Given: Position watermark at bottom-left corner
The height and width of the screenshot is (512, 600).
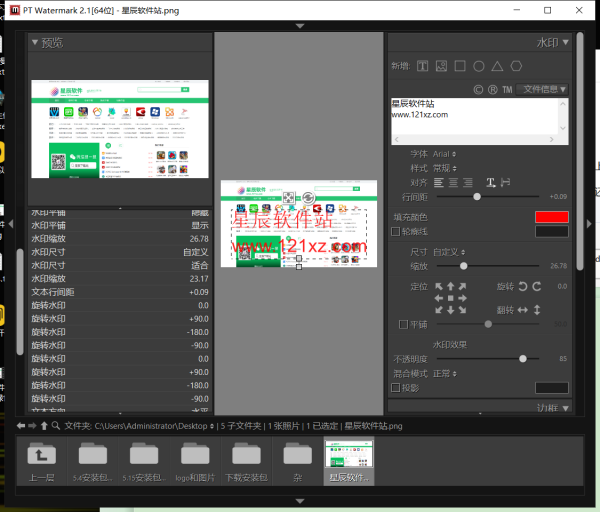Looking at the screenshot, I should 439,310.
